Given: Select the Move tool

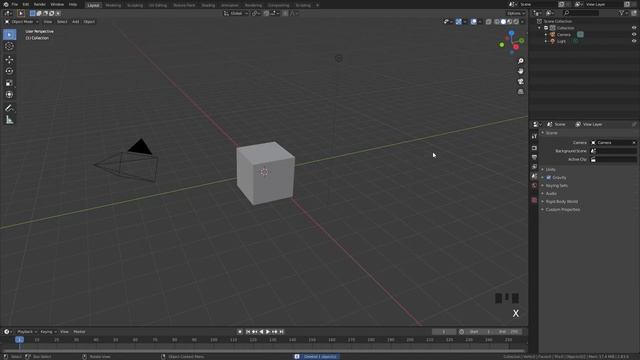Looking at the screenshot, I should (9, 60).
